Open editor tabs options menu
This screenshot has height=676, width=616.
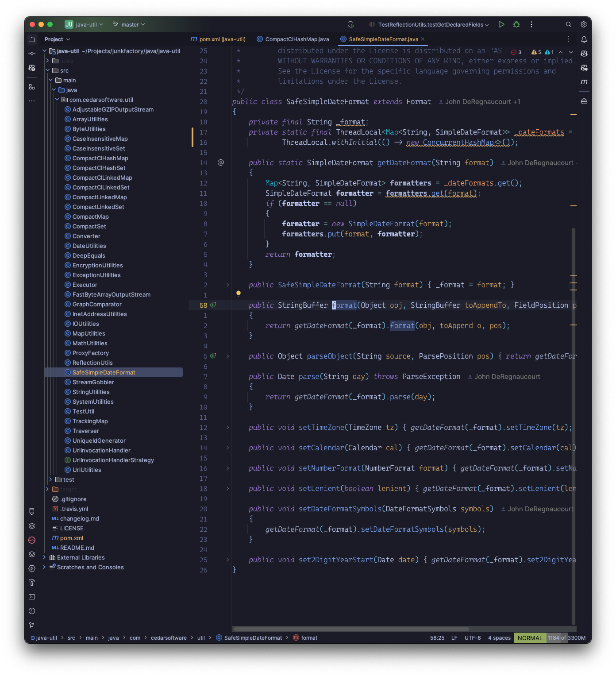click(568, 39)
